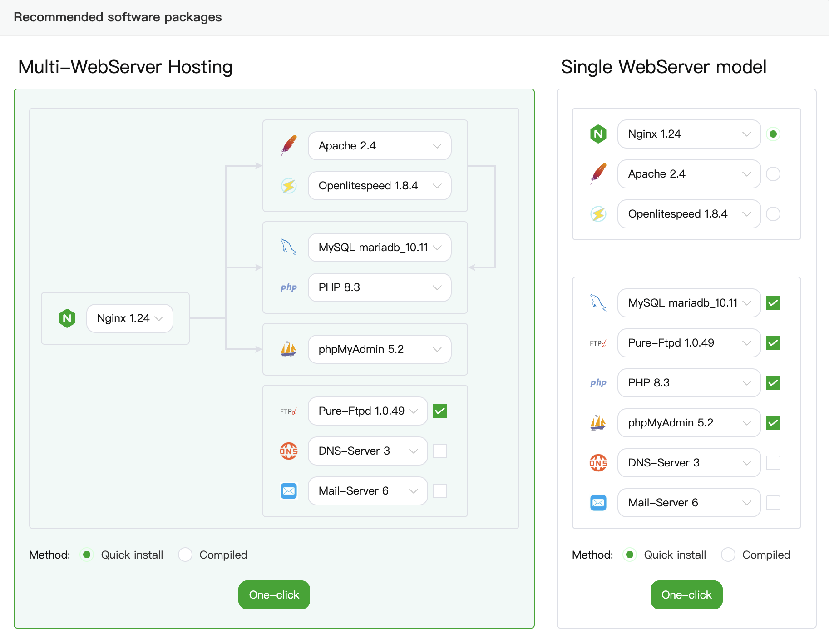This screenshot has height=644, width=829.
Task: Select Apache 2.4 radio in Single WebServer model
Action: 774,174
